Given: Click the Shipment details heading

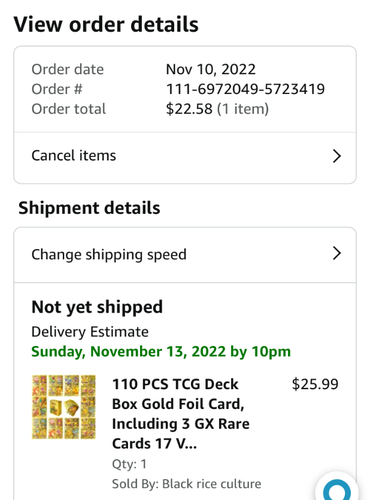Looking at the screenshot, I should coord(89,208).
